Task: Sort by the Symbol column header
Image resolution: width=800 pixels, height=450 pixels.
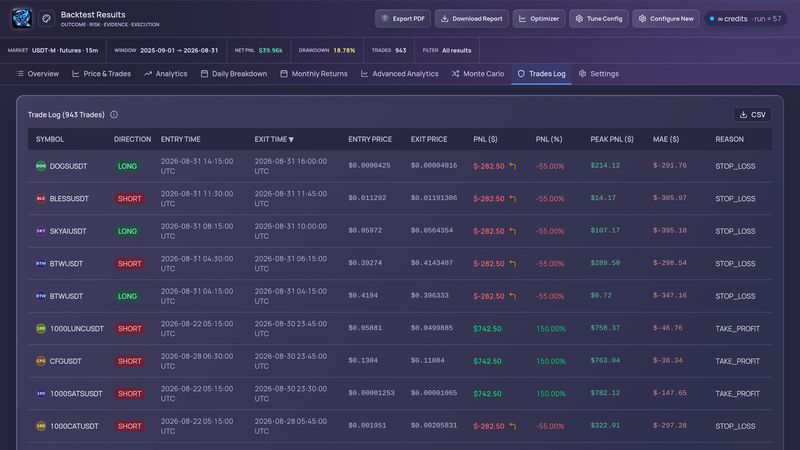Action: [x=50, y=139]
